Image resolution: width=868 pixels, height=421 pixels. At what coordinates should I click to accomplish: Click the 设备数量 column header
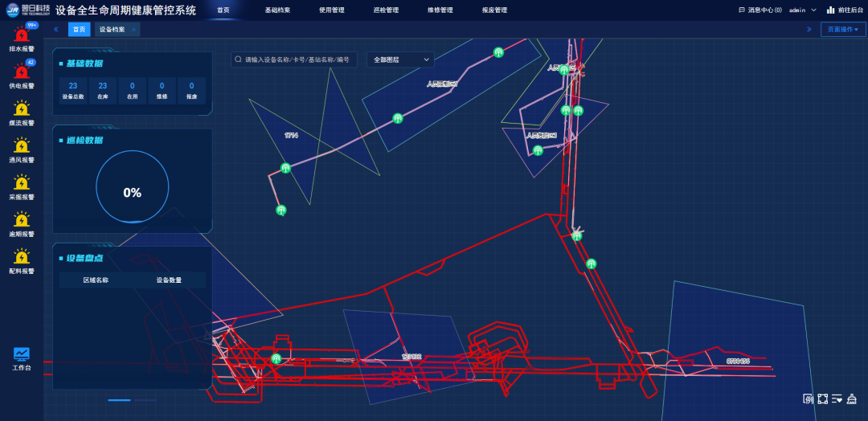[169, 280]
